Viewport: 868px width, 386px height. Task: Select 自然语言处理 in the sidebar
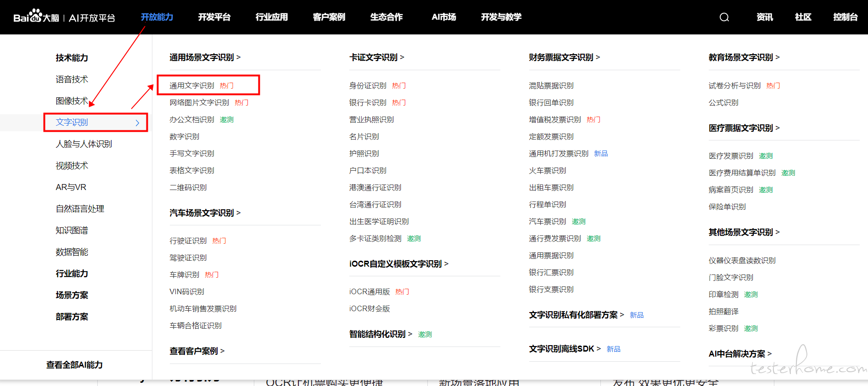pos(80,209)
